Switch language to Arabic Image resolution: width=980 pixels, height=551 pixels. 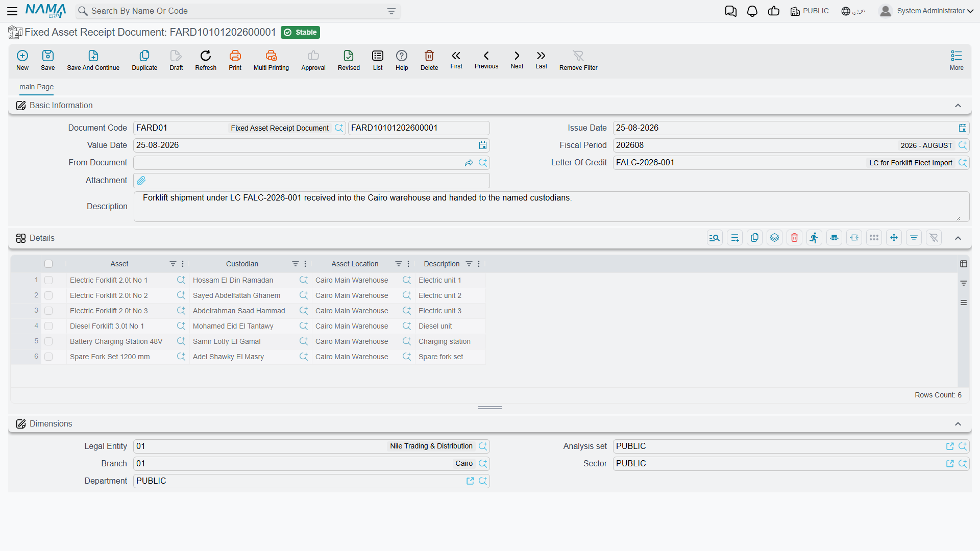click(x=853, y=11)
